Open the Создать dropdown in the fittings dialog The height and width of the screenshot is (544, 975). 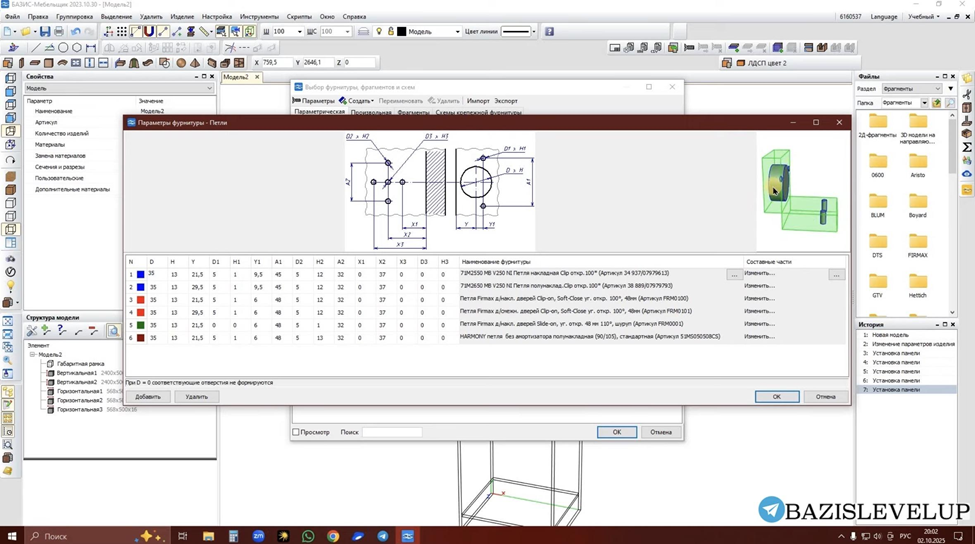coord(356,101)
